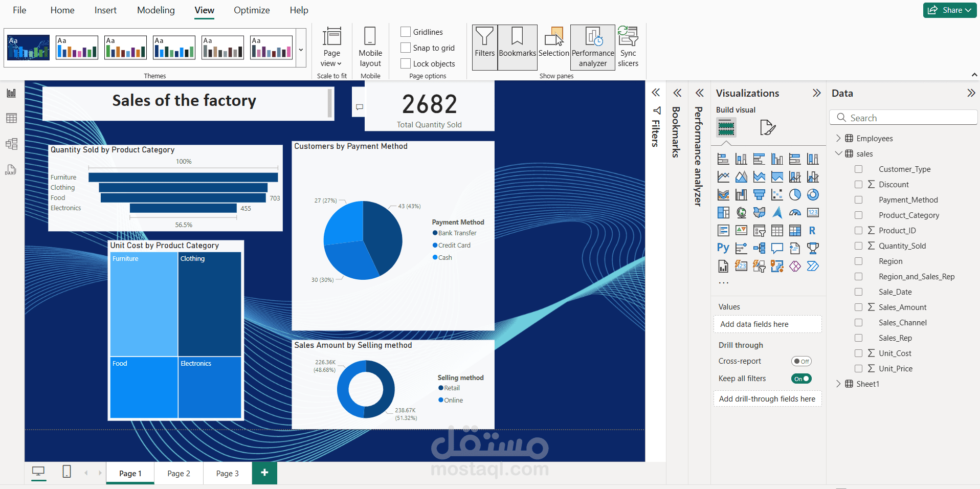Screen dimensions: 980x489
Task: Open the Bookmarks pane from ribbon
Action: 517,47
